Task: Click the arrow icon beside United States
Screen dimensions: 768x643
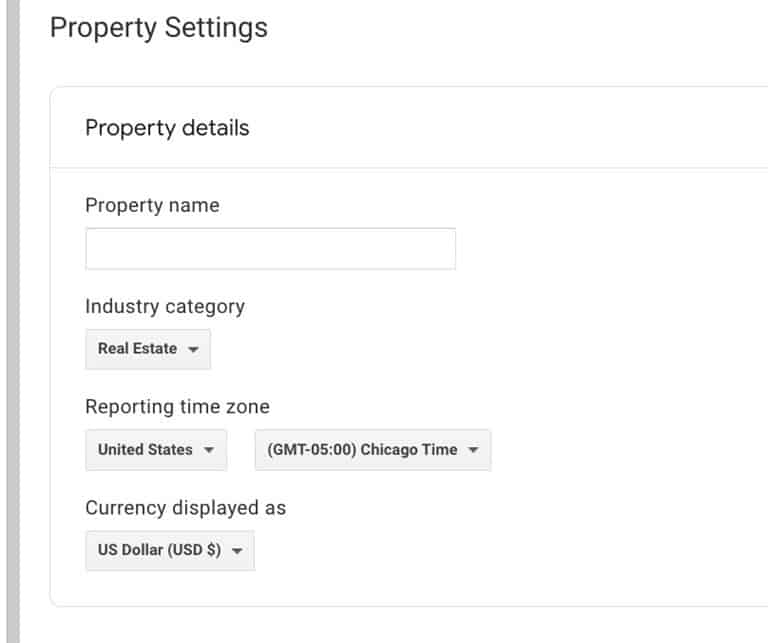Action: (x=209, y=451)
